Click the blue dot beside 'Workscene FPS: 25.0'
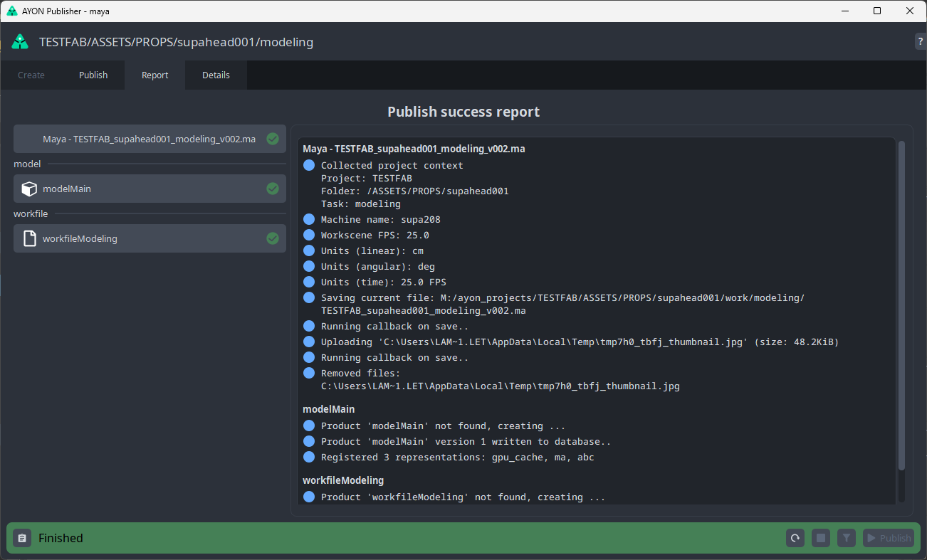The image size is (927, 560). (309, 235)
